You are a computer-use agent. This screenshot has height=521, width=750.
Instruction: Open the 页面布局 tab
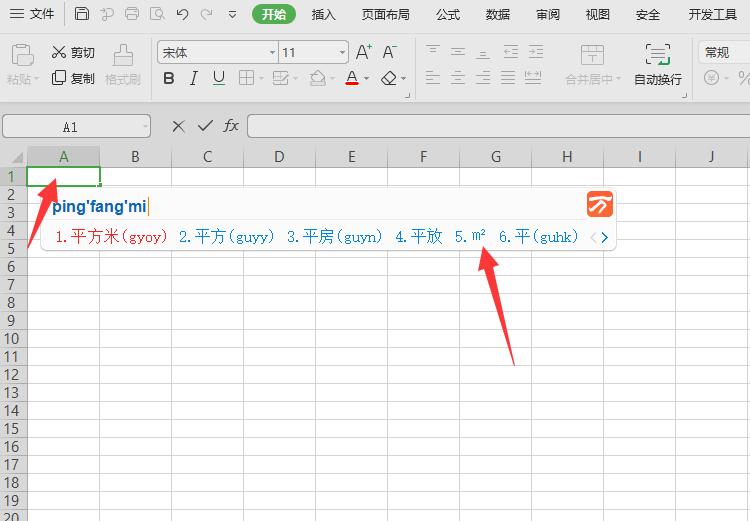[x=386, y=14]
